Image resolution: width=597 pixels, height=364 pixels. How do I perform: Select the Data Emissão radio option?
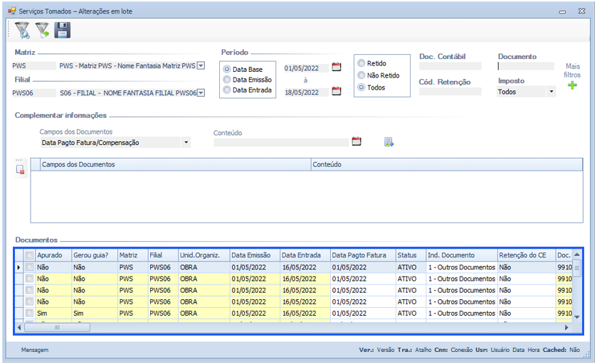click(227, 80)
